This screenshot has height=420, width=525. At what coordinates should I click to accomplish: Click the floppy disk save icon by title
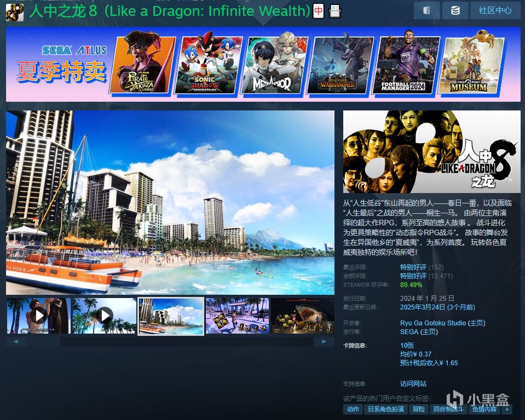(x=334, y=11)
